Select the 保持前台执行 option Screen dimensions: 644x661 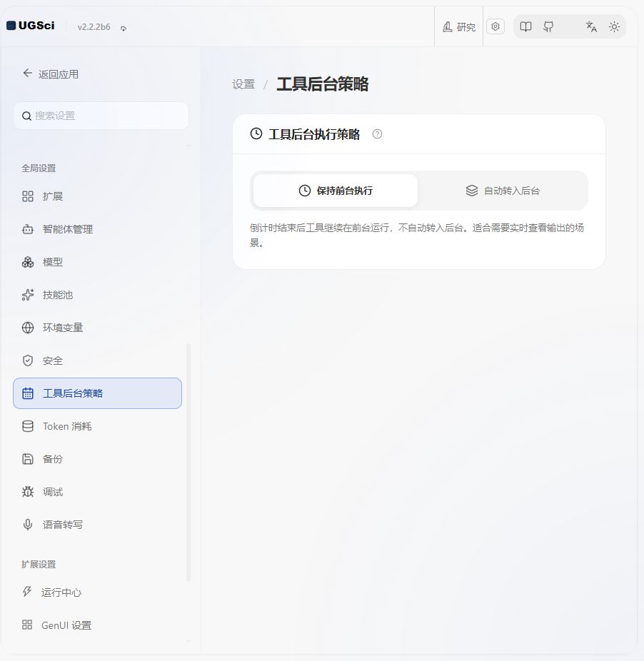336,191
